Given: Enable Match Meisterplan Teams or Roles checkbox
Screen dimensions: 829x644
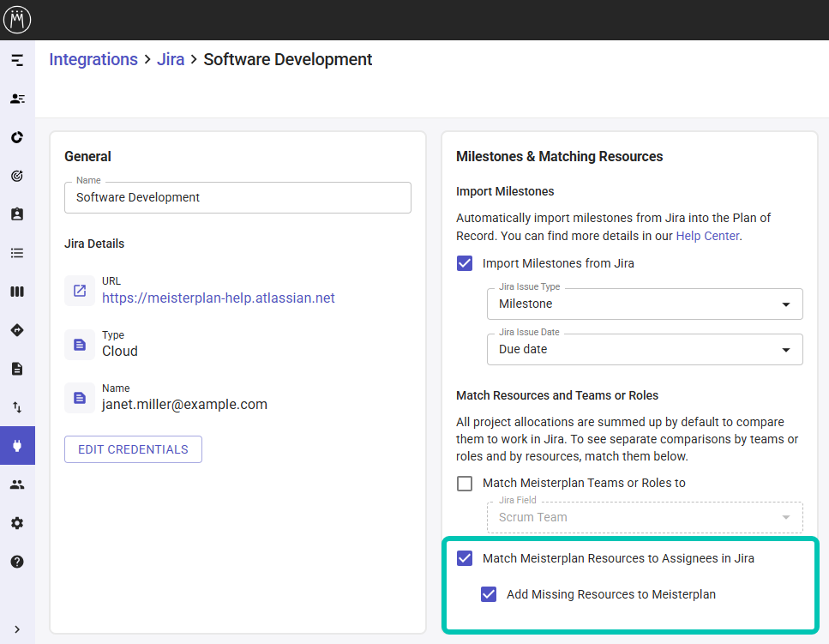Looking at the screenshot, I should point(465,484).
